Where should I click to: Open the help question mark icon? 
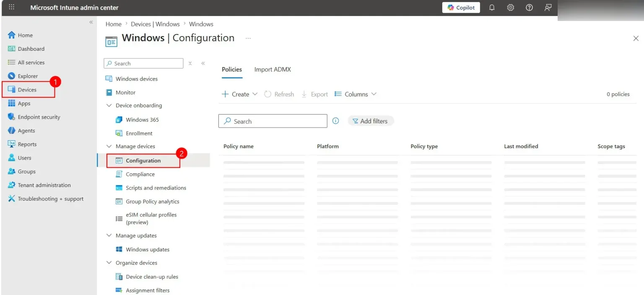tap(529, 8)
